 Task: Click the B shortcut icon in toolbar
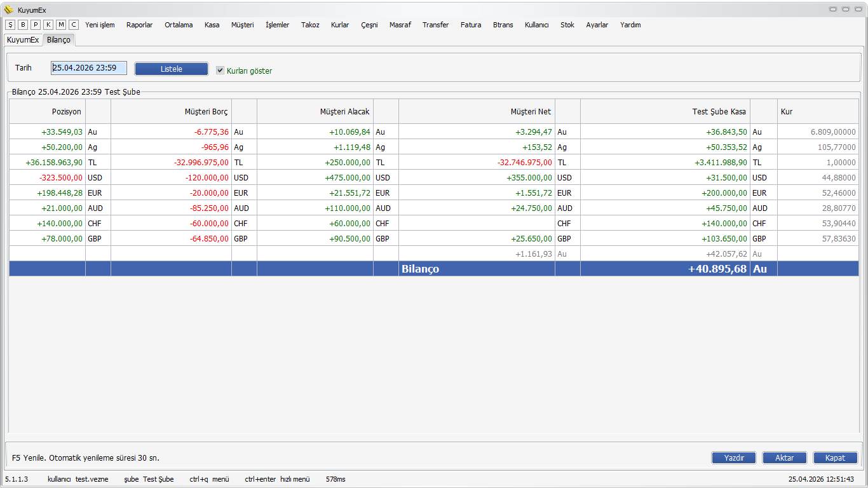click(x=23, y=25)
